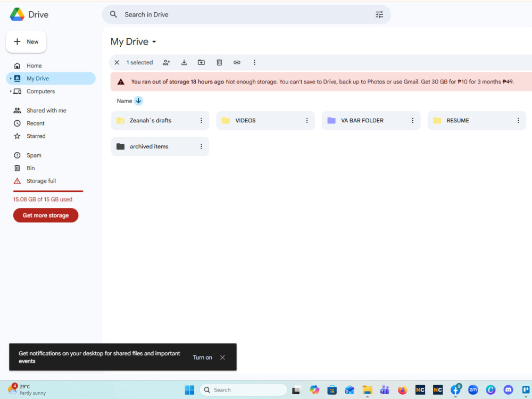The height and width of the screenshot is (399, 532).
Task: Turn on desktop notifications
Action: 203,358
